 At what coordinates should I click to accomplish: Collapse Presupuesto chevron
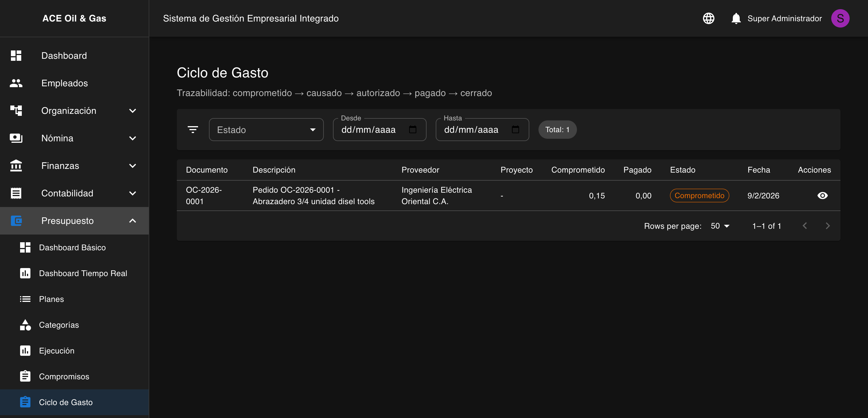click(133, 221)
